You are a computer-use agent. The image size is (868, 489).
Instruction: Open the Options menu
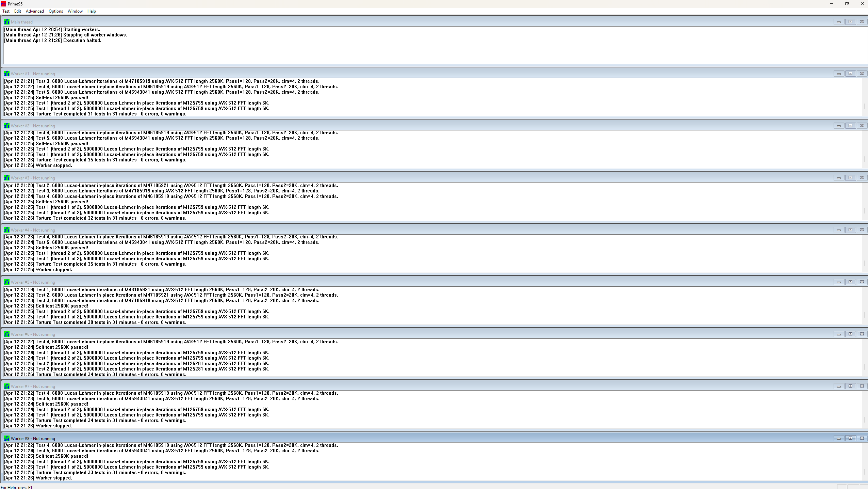click(56, 11)
